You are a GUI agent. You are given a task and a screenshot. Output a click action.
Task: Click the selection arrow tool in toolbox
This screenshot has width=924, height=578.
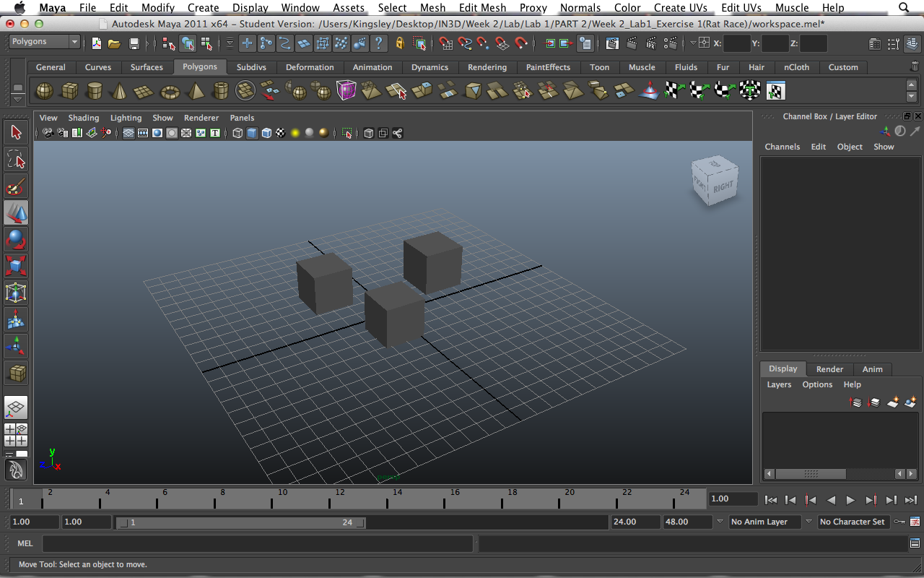pyautogui.click(x=16, y=132)
